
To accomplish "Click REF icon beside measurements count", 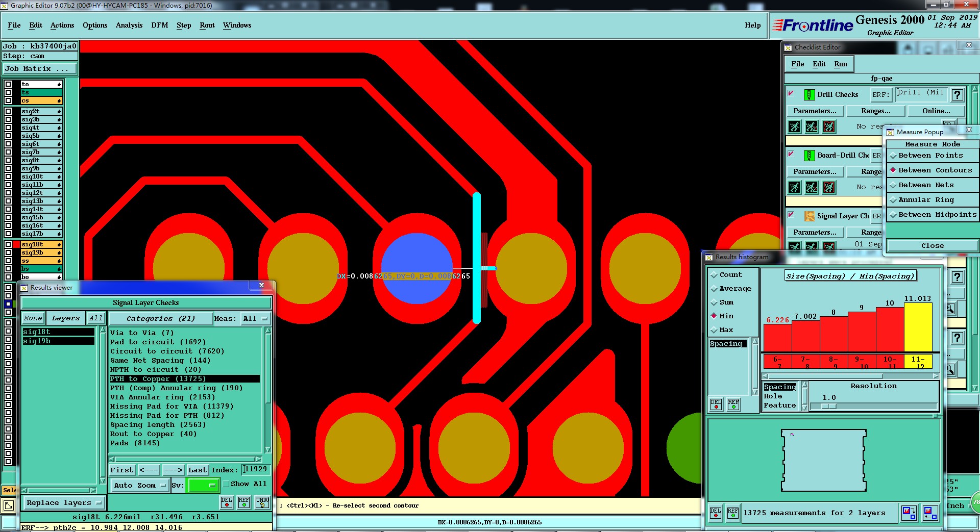I will (733, 513).
